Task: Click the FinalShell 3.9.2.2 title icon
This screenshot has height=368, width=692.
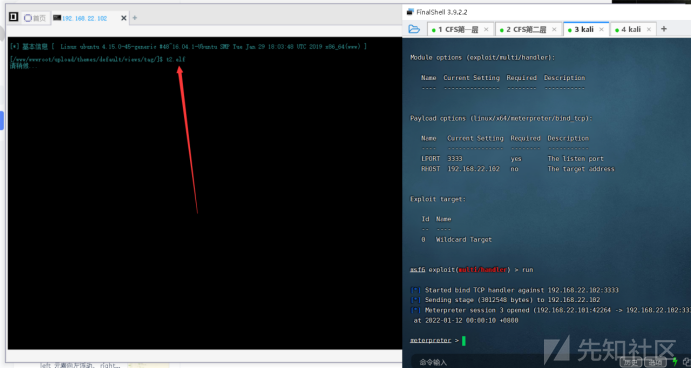Action: 410,12
